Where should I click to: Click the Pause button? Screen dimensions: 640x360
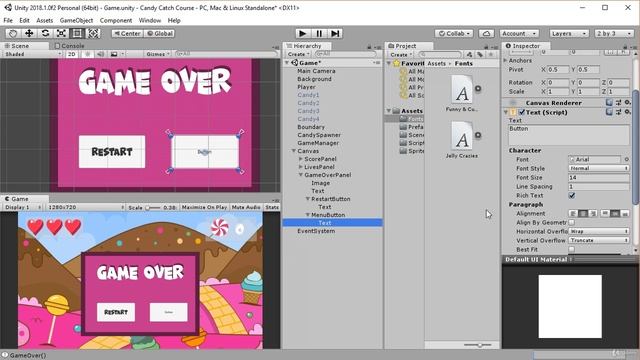pos(319,33)
